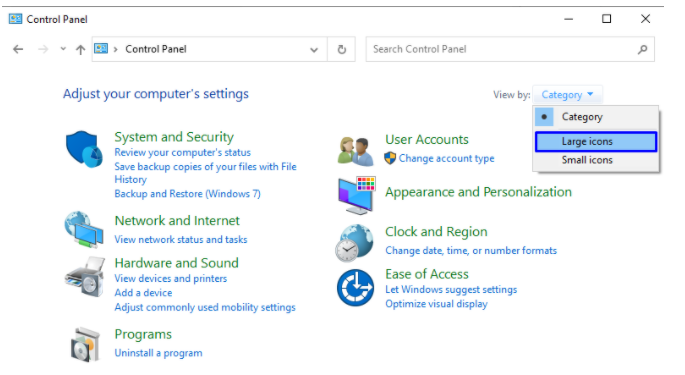685x375 pixels.
Task: Open Save backup copies with File History
Action: (205, 173)
